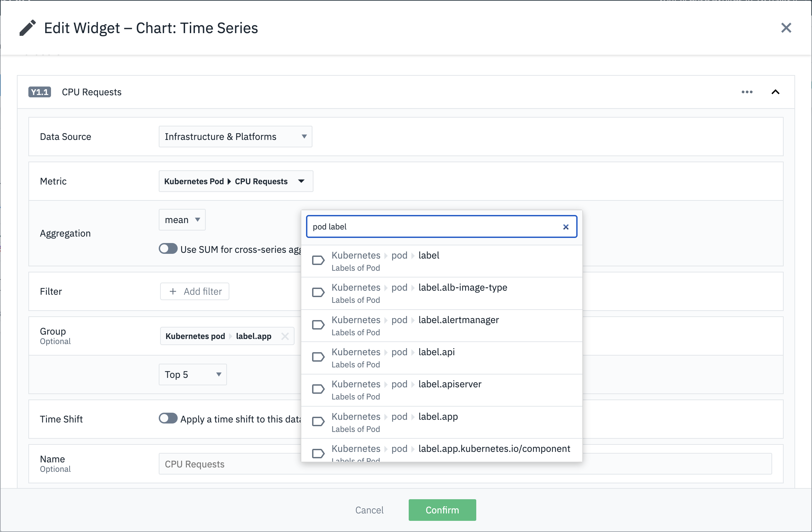Enable Use SUM for cross-series aggregation
The image size is (812, 532).
pos(168,249)
